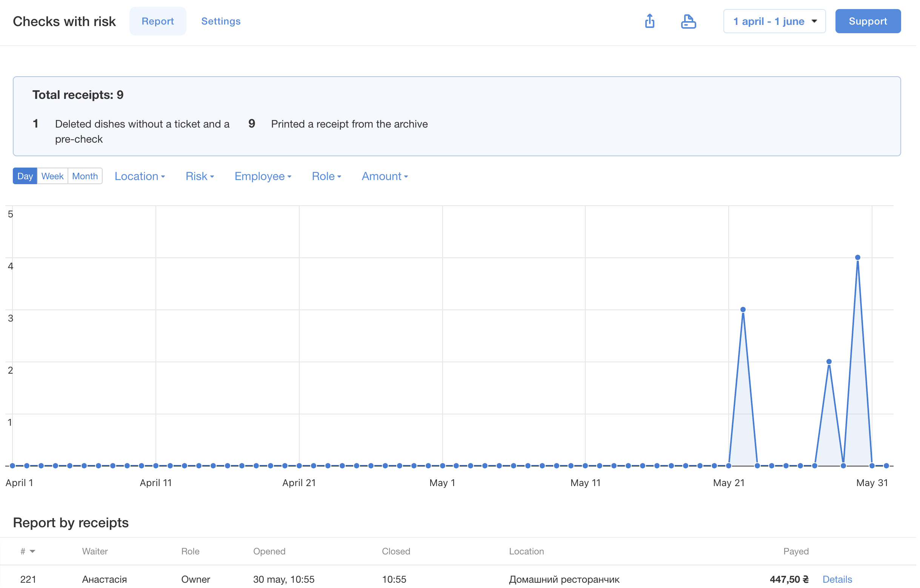The image size is (920, 588).
Task: Expand the Location filter
Action: point(140,176)
